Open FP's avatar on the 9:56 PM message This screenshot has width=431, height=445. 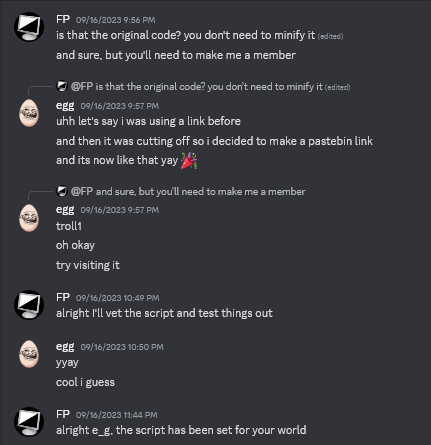point(29,27)
